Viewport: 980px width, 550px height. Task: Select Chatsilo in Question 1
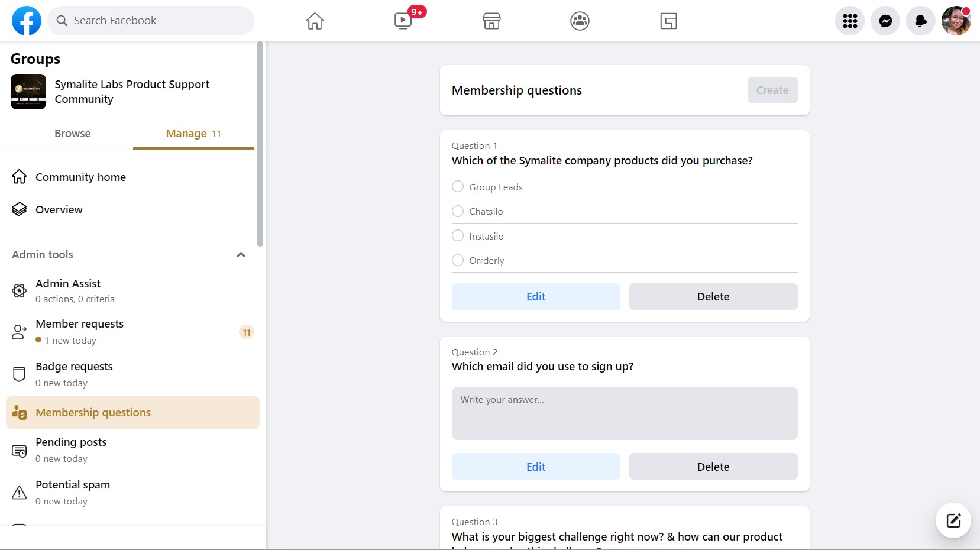click(458, 211)
